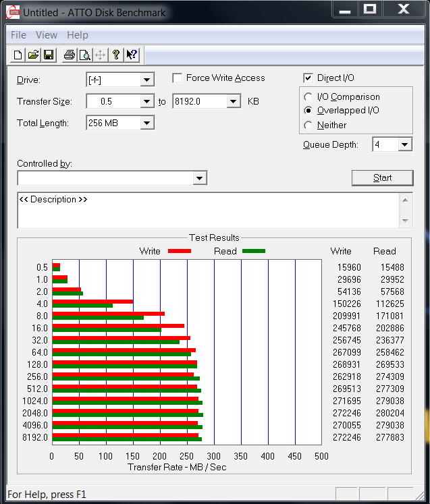Open the File menu
The height and width of the screenshot is (504, 430).
18,35
